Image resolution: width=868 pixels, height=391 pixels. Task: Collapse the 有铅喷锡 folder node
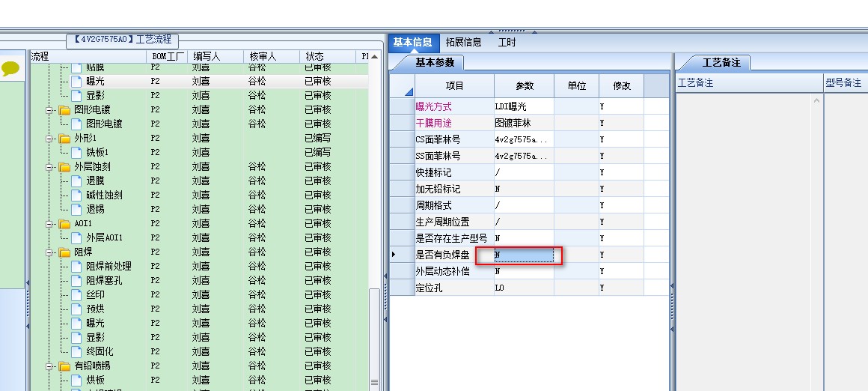tap(49, 366)
